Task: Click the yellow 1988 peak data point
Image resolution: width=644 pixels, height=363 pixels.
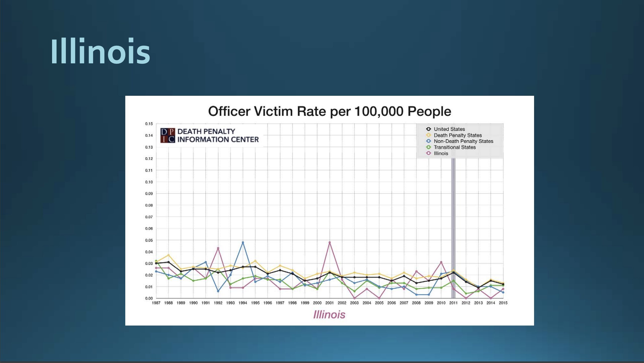Action: [169, 255]
